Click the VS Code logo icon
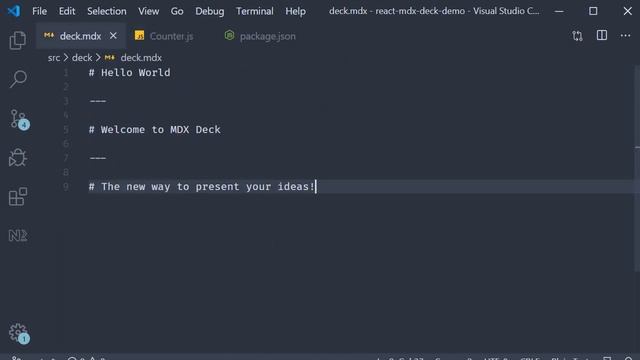 (x=14, y=11)
